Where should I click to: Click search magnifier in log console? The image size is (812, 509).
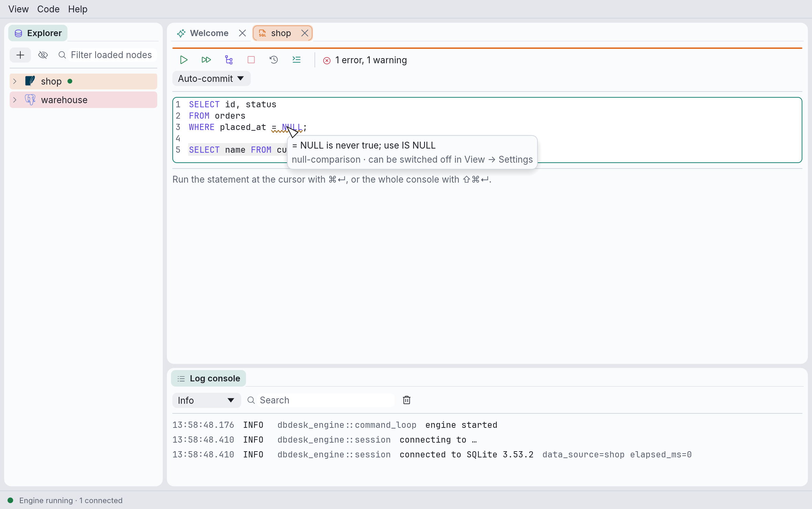(x=251, y=400)
